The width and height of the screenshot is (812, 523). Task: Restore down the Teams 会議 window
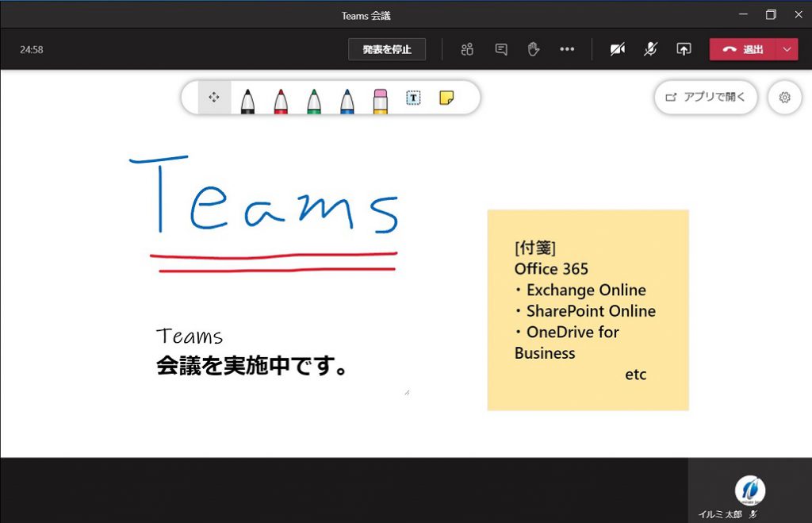pyautogui.click(x=771, y=14)
